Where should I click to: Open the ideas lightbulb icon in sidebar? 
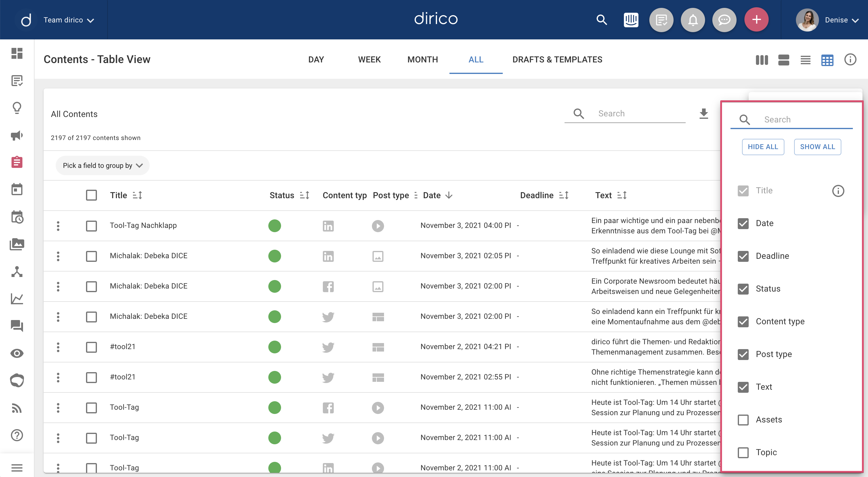click(x=17, y=108)
